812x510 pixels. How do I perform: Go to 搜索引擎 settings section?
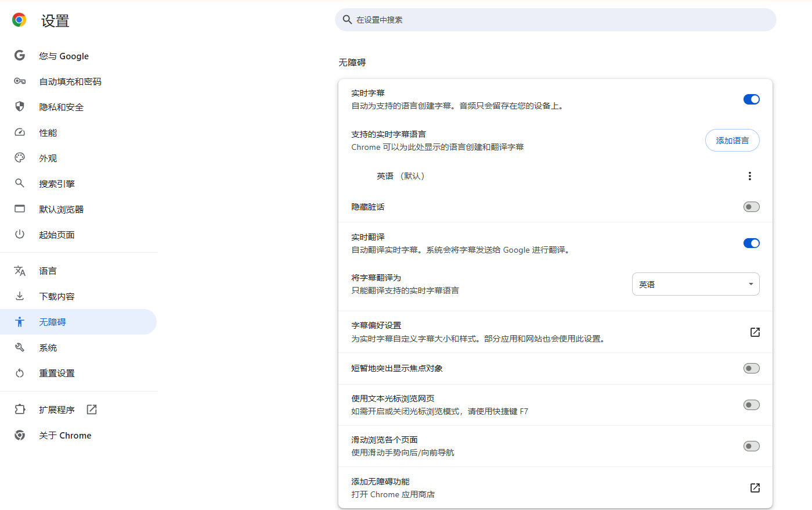[x=78, y=184]
